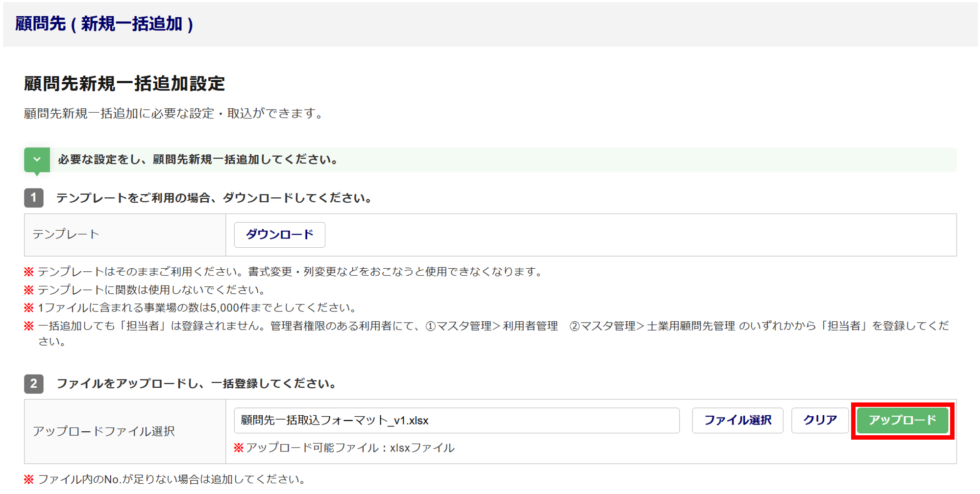Click the description text under the heading
980x494 pixels.
174,114
